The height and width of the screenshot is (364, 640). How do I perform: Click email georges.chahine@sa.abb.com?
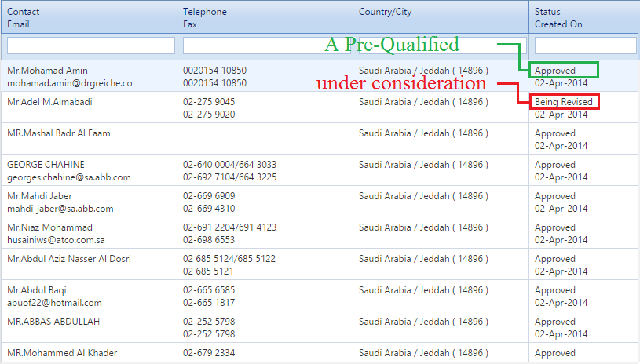point(69,177)
